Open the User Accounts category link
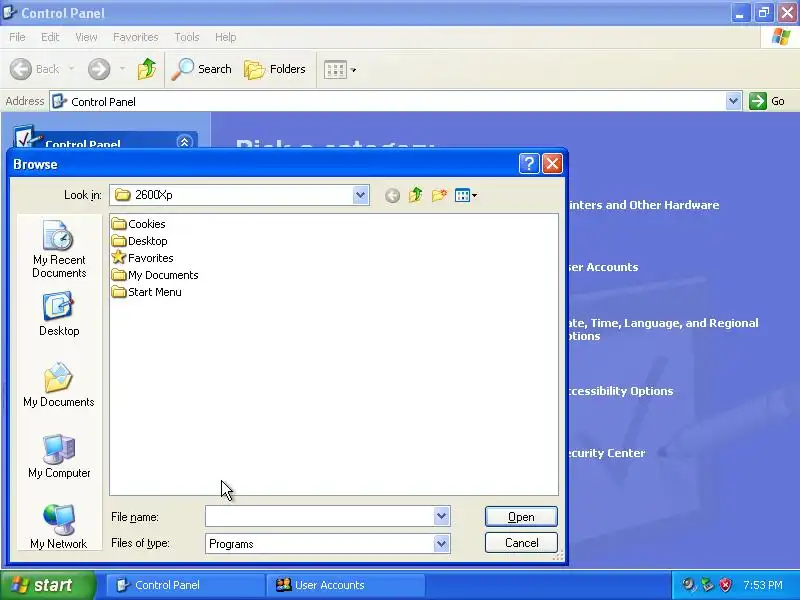 point(603,267)
